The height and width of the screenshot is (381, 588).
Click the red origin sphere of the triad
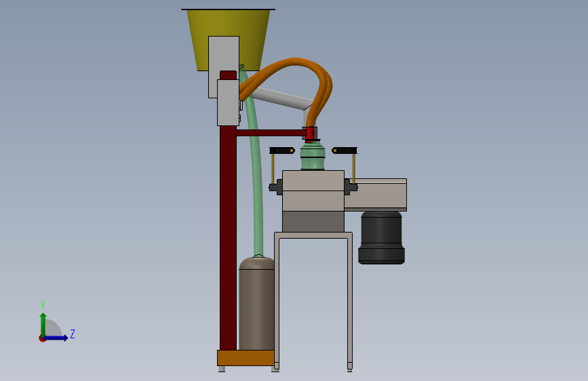coord(42,338)
